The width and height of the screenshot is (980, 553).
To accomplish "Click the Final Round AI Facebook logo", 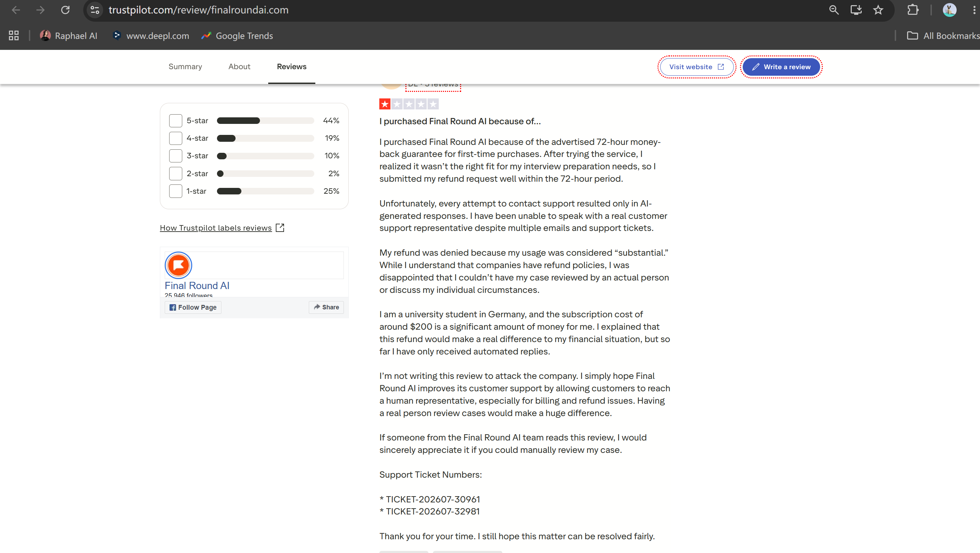I will tap(178, 265).
